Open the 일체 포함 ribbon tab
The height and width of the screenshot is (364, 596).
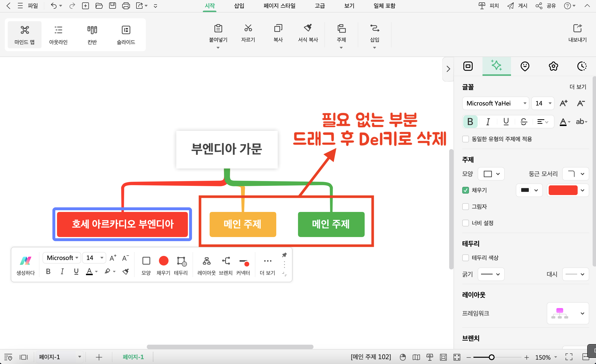(384, 6)
